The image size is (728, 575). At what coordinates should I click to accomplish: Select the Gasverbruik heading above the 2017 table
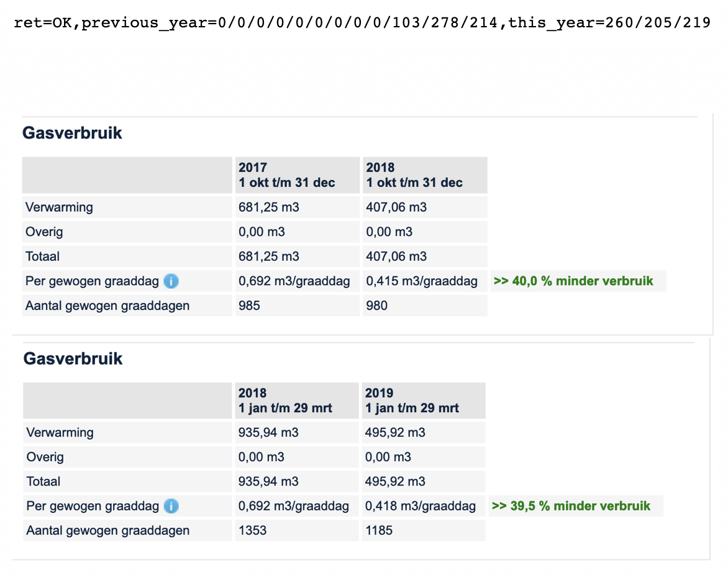(x=72, y=133)
